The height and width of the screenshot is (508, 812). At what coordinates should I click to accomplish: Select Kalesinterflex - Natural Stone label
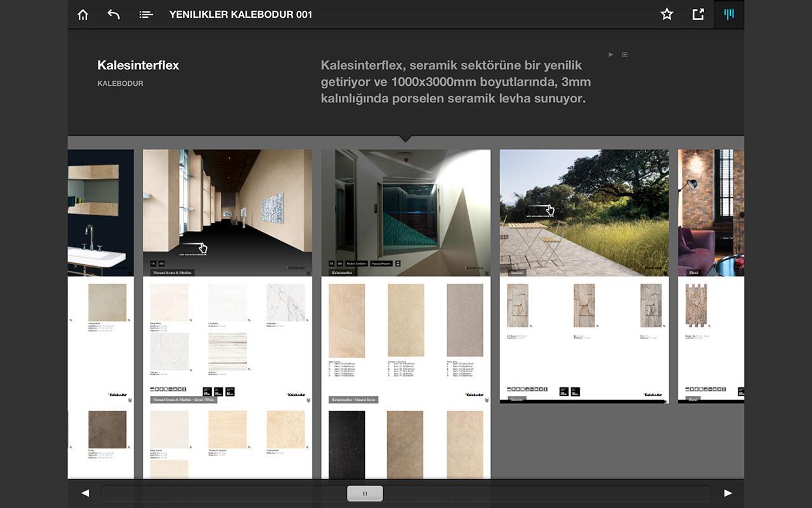(353, 400)
